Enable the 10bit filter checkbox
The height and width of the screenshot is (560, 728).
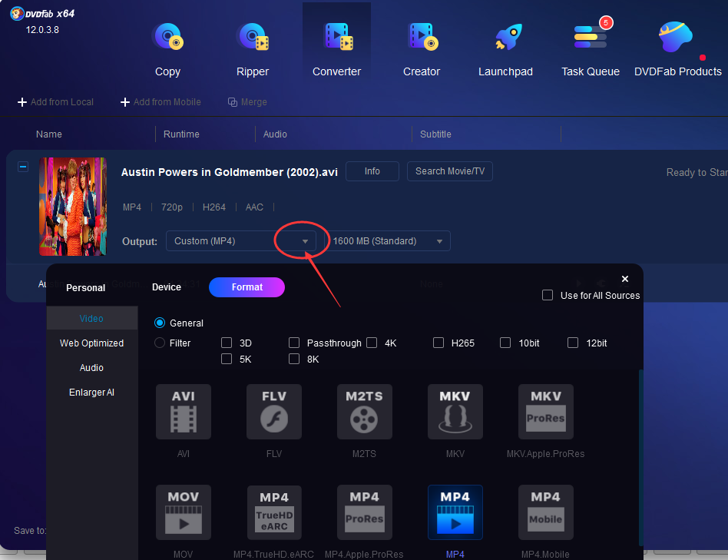(x=505, y=343)
